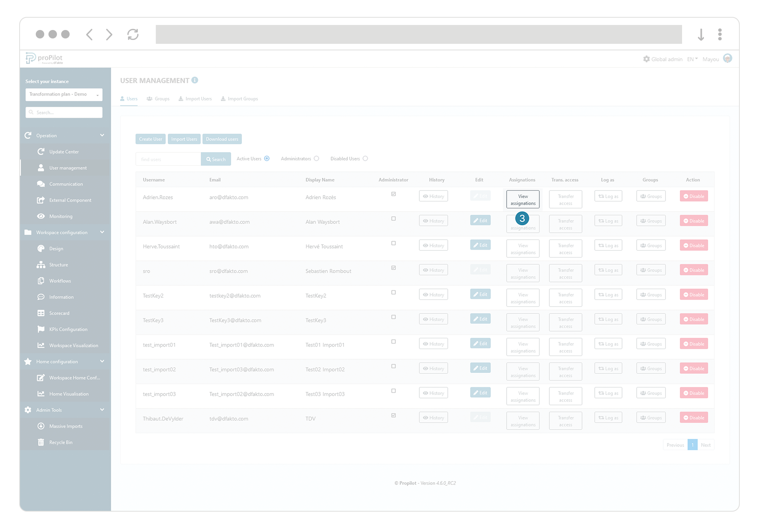Switch to the Import Groups tab

(x=239, y=99)
